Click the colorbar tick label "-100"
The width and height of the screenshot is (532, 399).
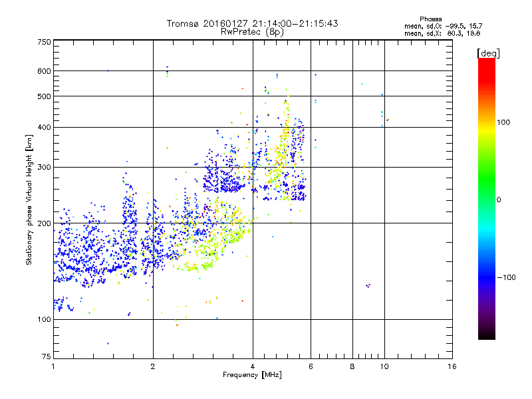[507, 277]
